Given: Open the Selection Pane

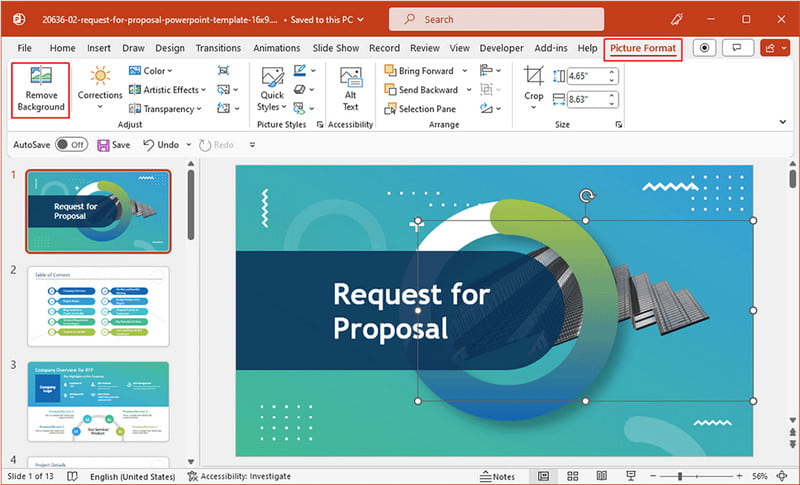Looking at the screenshot, I should pyautogui.click(x=418, y=109).
